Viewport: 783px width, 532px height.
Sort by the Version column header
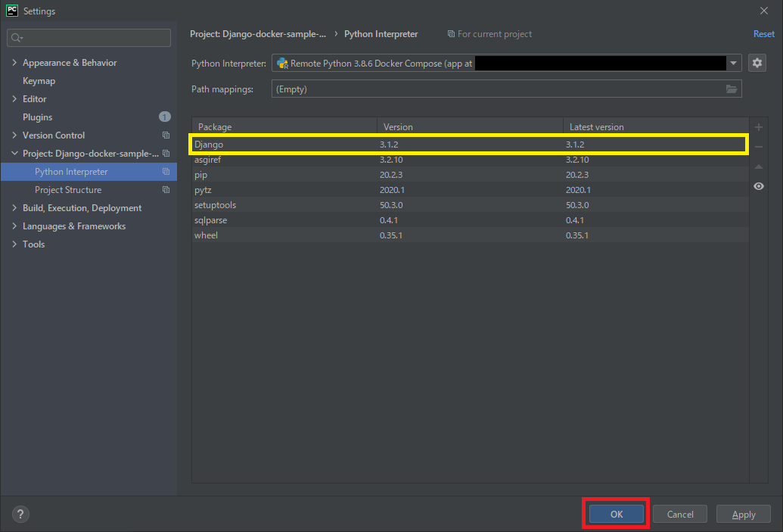tap(470, 127)
